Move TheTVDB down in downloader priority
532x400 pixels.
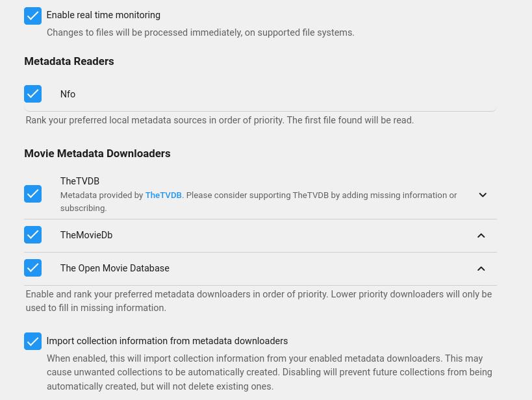(482, 195)
